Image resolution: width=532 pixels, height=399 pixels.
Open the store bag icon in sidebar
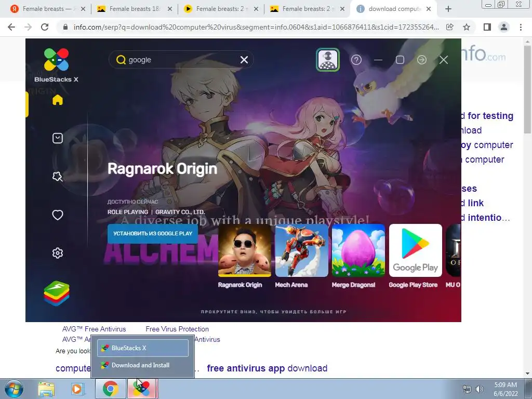(58, 138)
